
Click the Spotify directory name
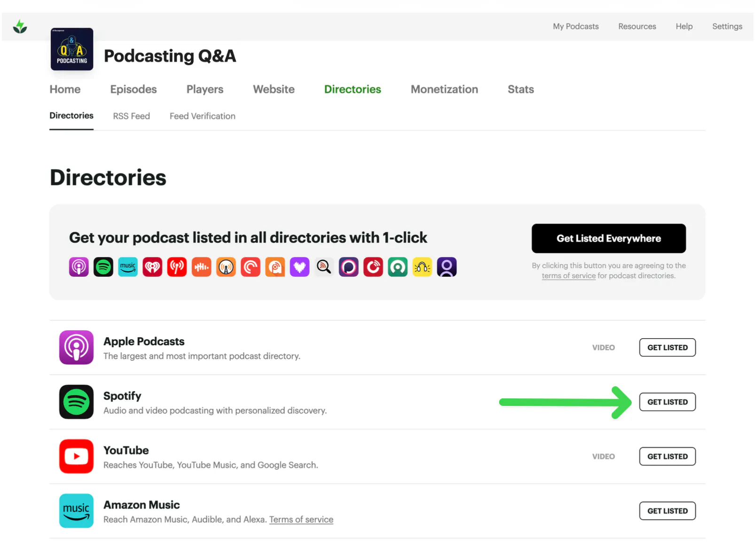pos(122,396)
